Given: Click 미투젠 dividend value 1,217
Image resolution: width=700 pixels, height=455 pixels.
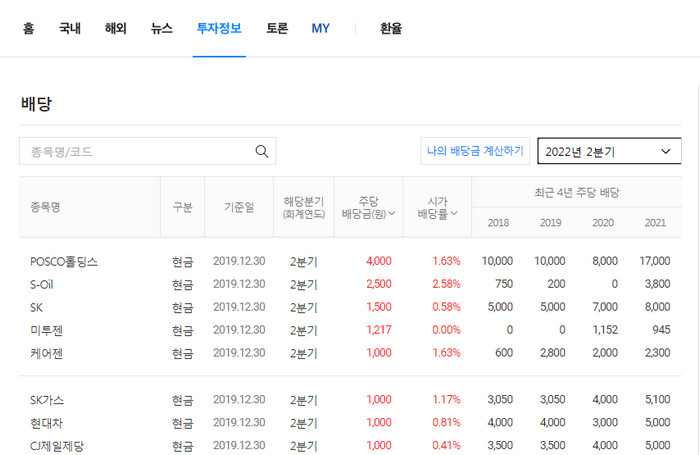Looking at the screenshot, I should (379, 330).
